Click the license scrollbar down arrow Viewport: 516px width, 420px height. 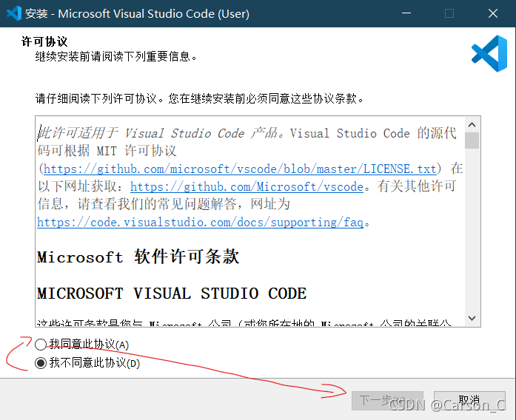pyautogui.click(x=472, y=318)
